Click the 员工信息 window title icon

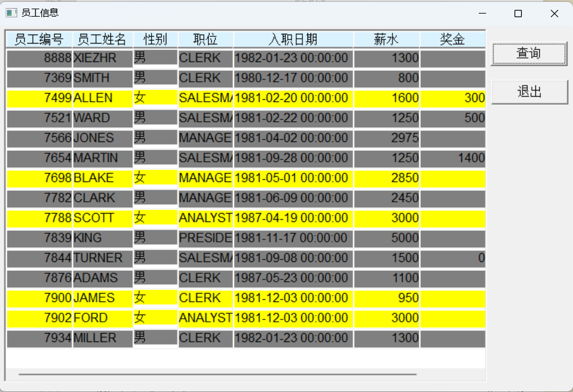click(x=11, y=13)
